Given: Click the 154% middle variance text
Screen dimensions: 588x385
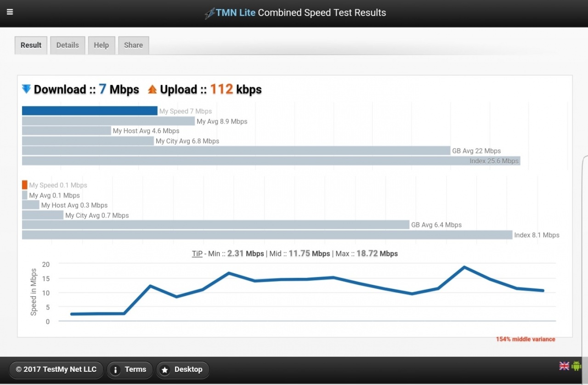Looking at the screenshot, I should 526,339.
